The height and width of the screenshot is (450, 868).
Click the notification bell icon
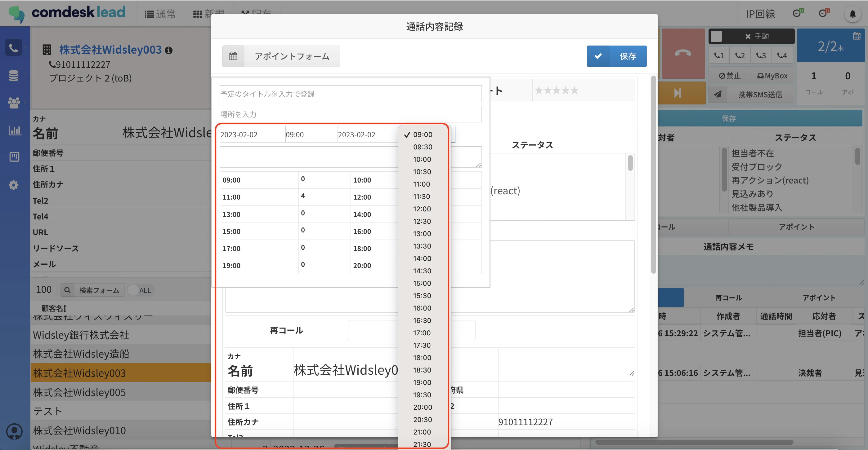coord(852,14)
